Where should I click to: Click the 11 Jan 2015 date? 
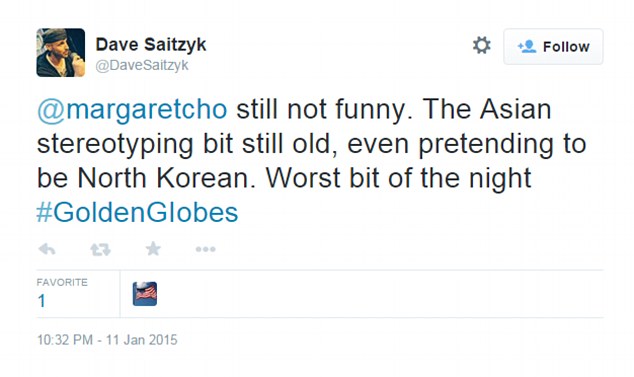coord(142,340)
